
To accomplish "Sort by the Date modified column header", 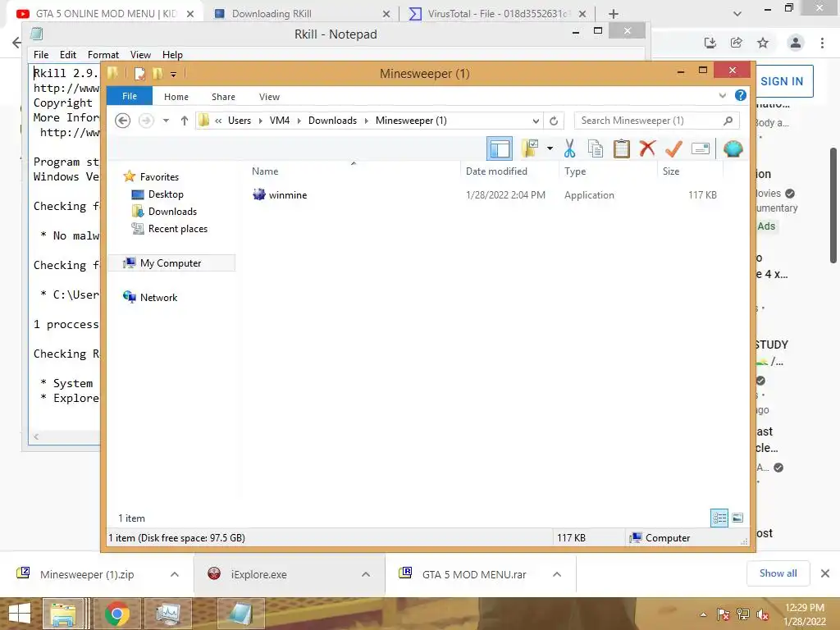I will pos(496,171).
